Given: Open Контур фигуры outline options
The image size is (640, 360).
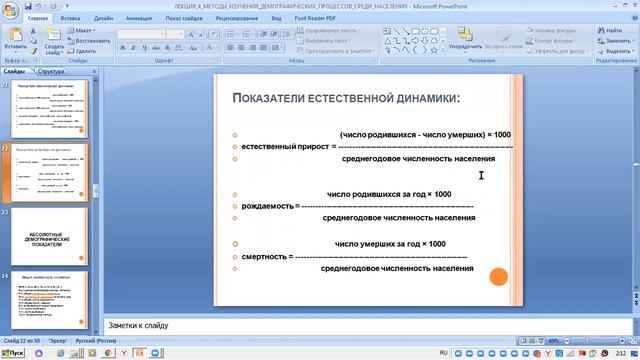Looking at the screenshot, I should point(551,41).
